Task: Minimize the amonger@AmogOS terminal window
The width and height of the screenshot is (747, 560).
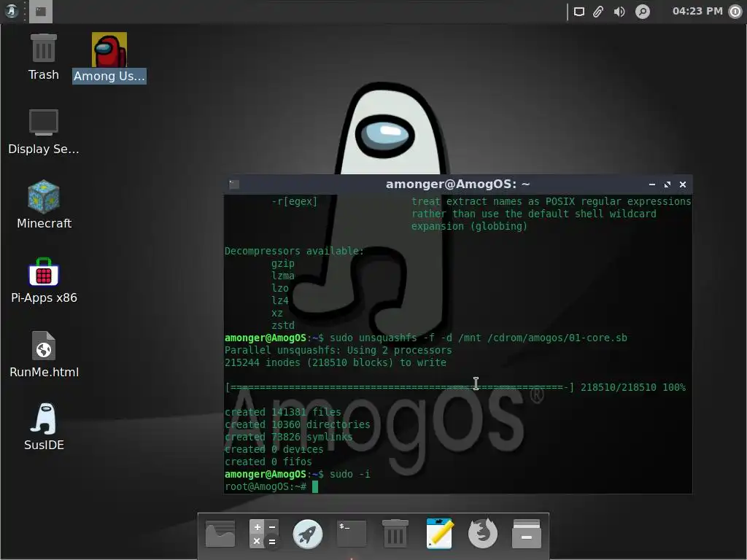Action: (651, 184)
